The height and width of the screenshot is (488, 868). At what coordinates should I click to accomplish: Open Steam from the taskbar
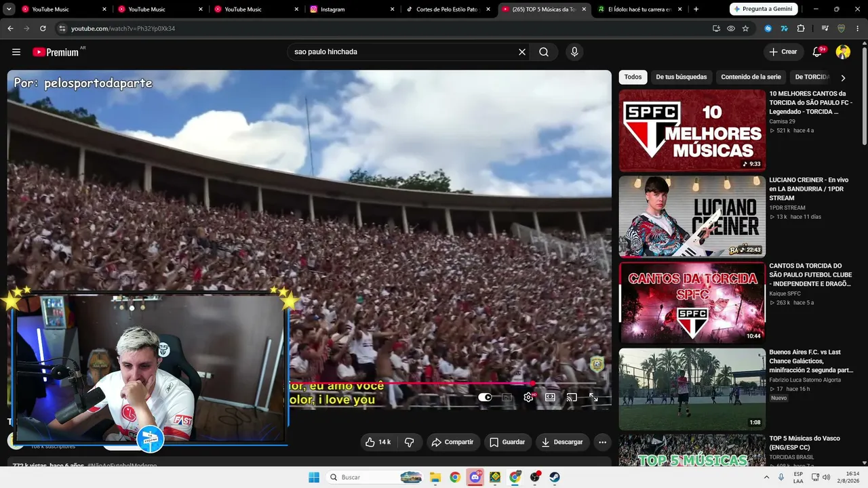click(x=555, y=477)
